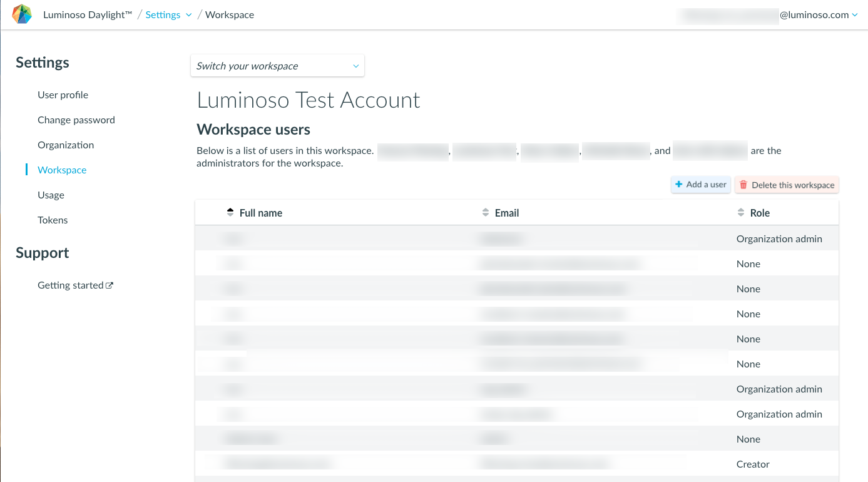Click the Workspace breadcrumb text

[x=230, y=15]
